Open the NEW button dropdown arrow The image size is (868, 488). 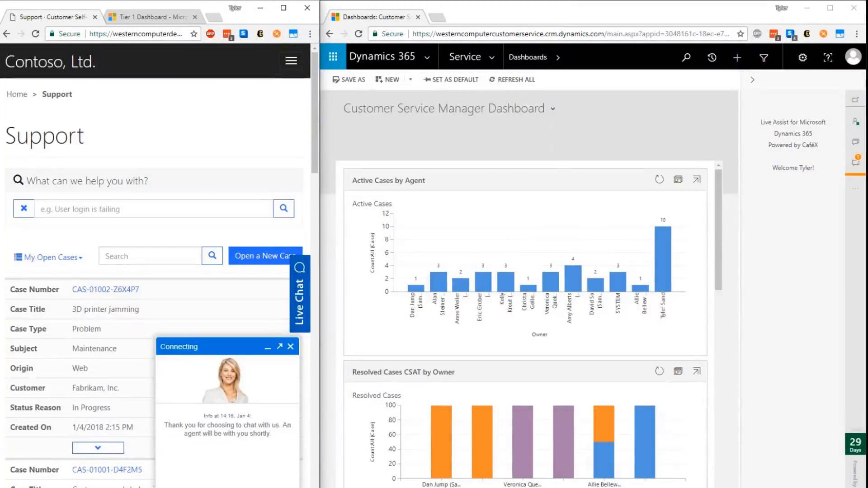point(410,79)
